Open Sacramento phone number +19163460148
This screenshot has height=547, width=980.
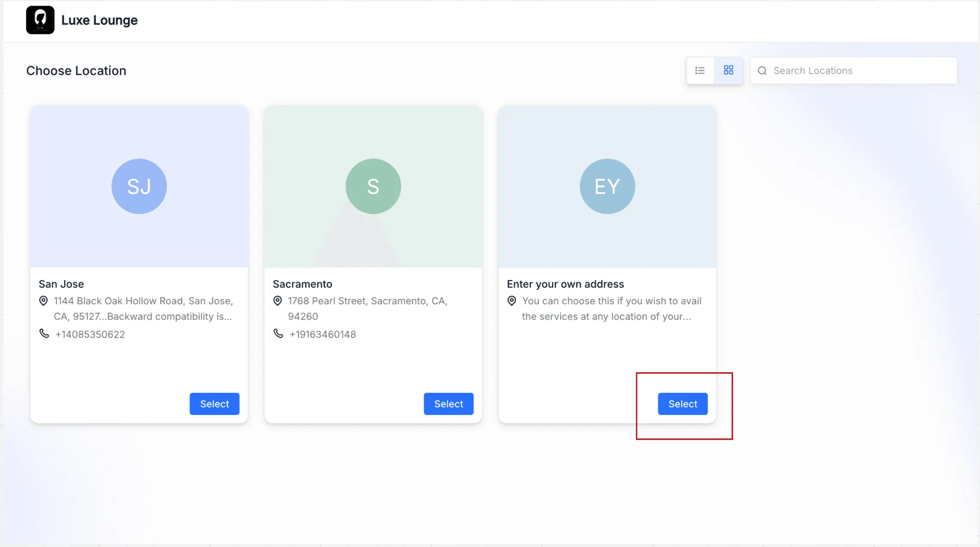[322, 334]
